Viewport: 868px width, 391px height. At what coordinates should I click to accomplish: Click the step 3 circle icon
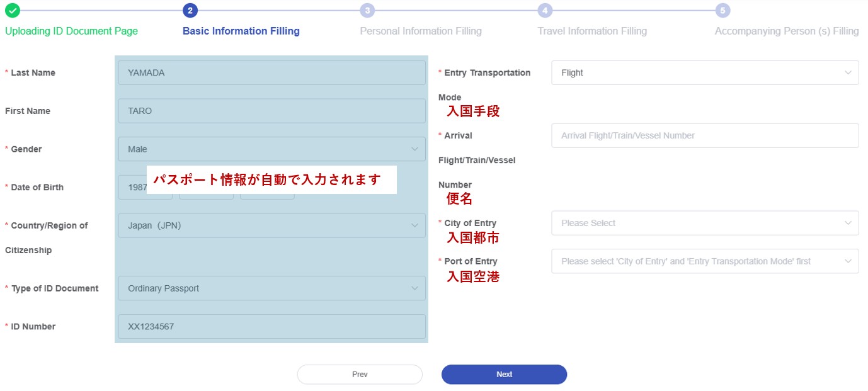tap(368, 10)
